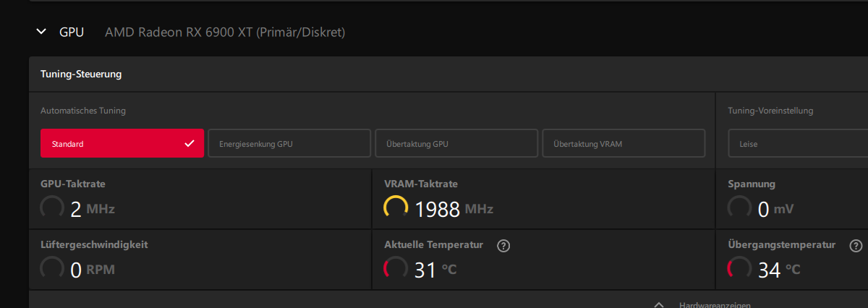This screenshot has width=868, height=308.
Task: Click the 0 RPM fan value
Action: click(93, 270)
